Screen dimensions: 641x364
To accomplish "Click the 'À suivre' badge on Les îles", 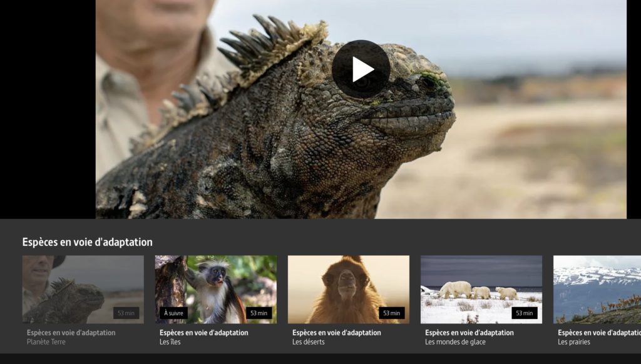I will 174,313.
